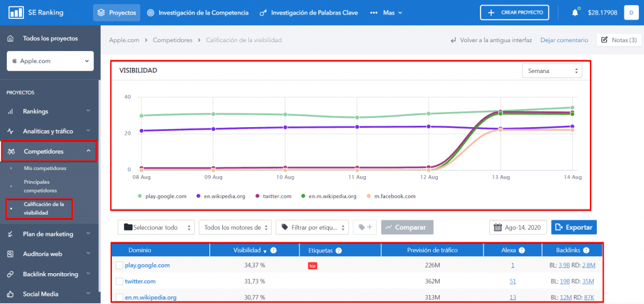Image resolution: width=644 pixels, height=304 pixels.
Task: Click the Plan de marketing checklist icon
Action: 11,234
